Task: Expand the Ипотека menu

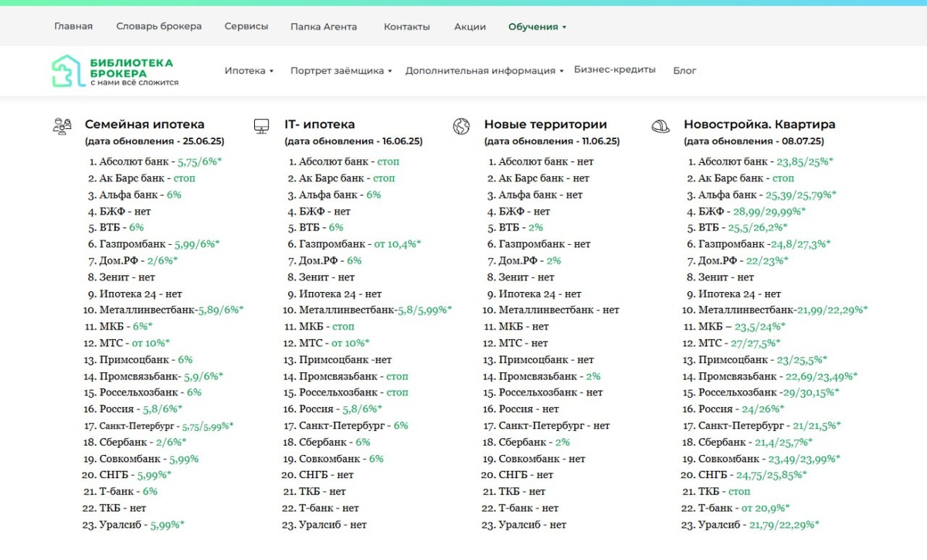Action: 249,70
